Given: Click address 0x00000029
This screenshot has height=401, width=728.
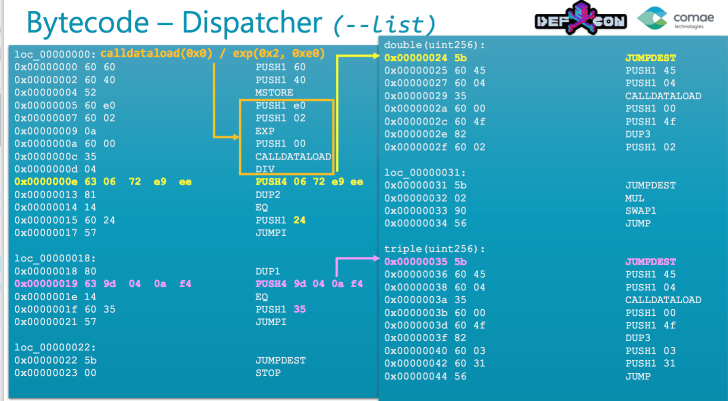Looking at the screenshot, I should click(x=416, y=96).
